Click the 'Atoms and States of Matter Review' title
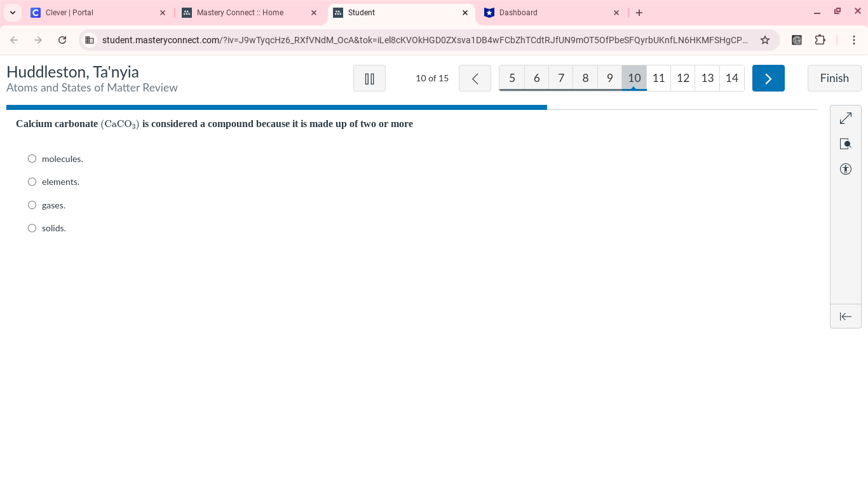Screen dimensions: 868x488 pyautogui.click(x=92, y=88)
